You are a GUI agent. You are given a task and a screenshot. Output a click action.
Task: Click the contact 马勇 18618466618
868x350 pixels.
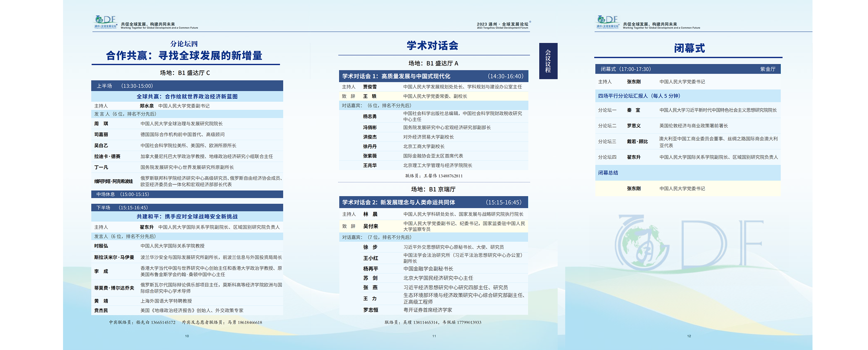click(x=245, y=322)
